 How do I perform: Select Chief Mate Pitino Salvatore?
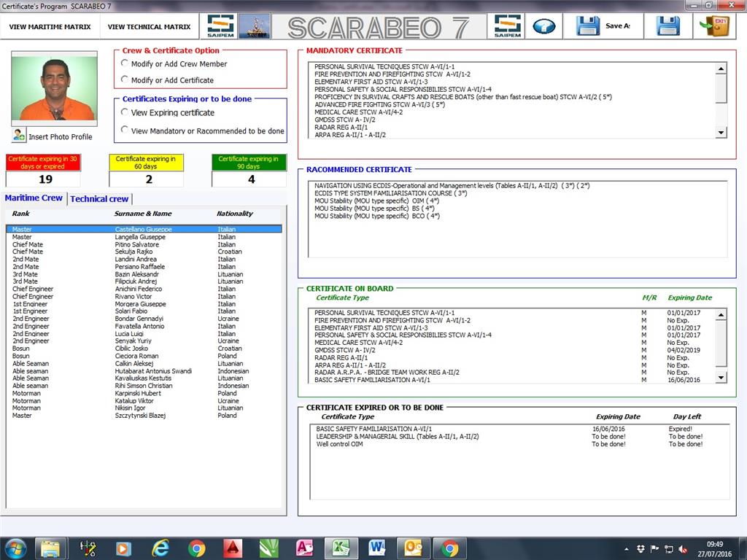click(x=144, y=244)
